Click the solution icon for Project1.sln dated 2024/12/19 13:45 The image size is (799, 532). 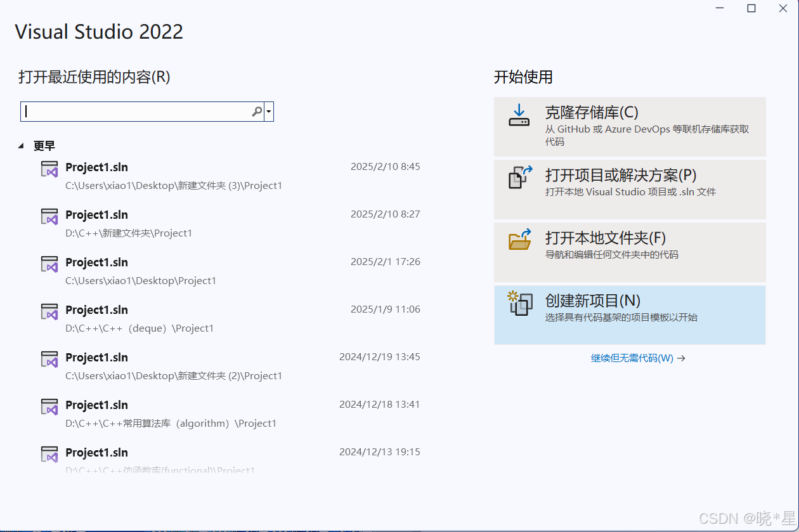[49, 359]
